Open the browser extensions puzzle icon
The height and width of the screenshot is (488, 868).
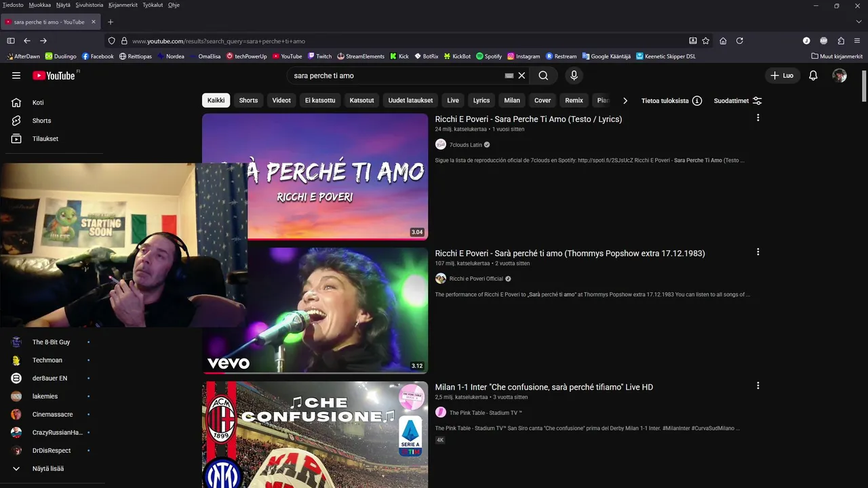click(x=841, y=41)
